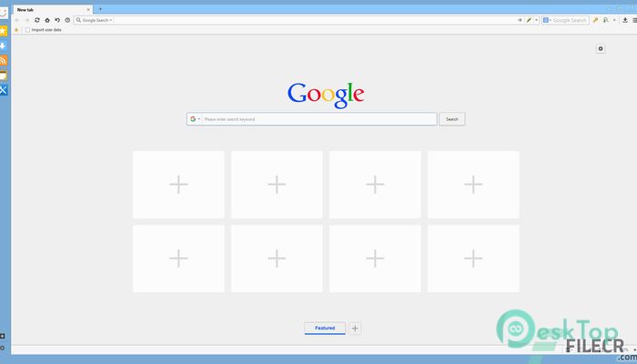Open the dropdown beside the binoculars icon
The image size is (637, 364).
(614, 20)
